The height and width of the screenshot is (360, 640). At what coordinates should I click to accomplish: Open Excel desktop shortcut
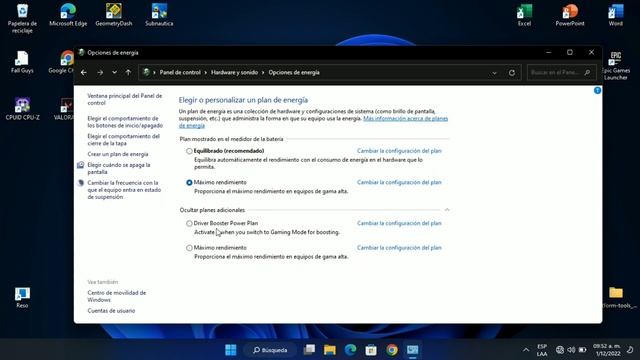click(524, 15)
